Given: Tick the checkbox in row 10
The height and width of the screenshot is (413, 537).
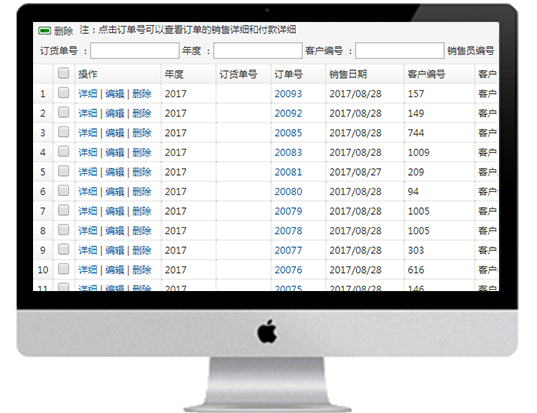Looking at the screenshot, I should point(63,269).
